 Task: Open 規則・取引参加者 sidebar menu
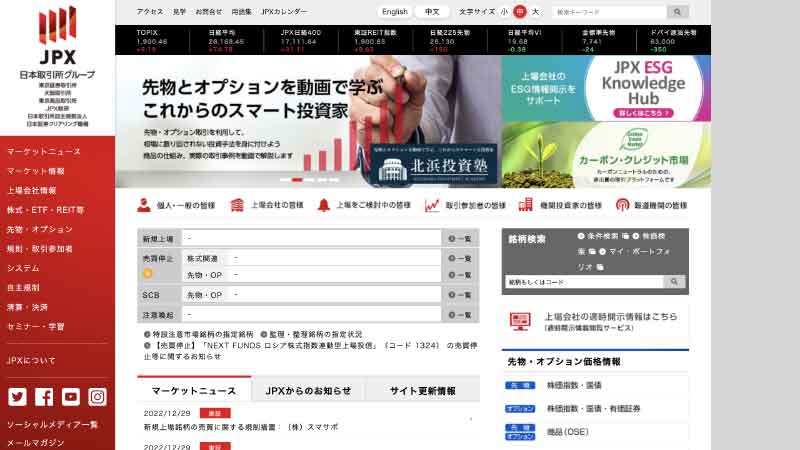coord(40,249)
